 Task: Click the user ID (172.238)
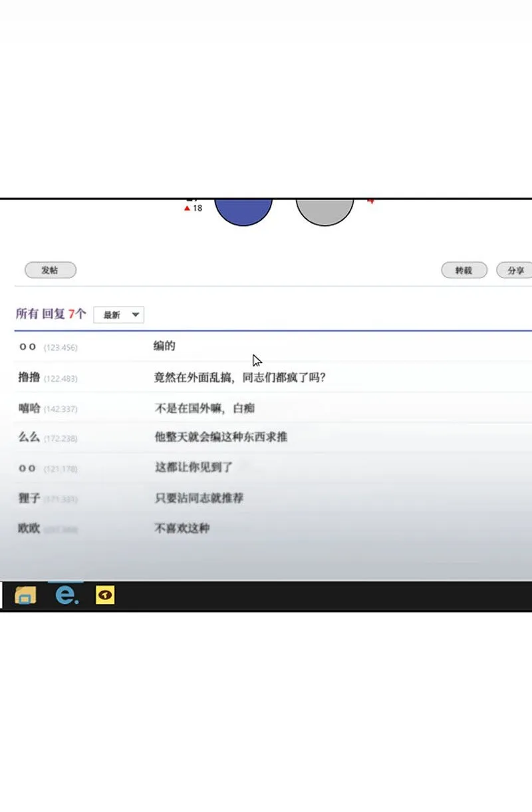[x=61, y=438]
